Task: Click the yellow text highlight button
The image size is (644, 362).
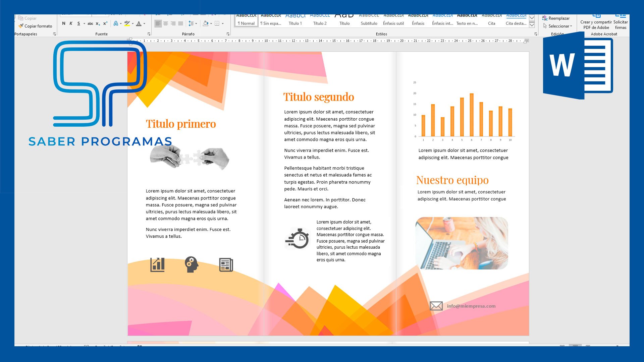Action: [127, 23]
